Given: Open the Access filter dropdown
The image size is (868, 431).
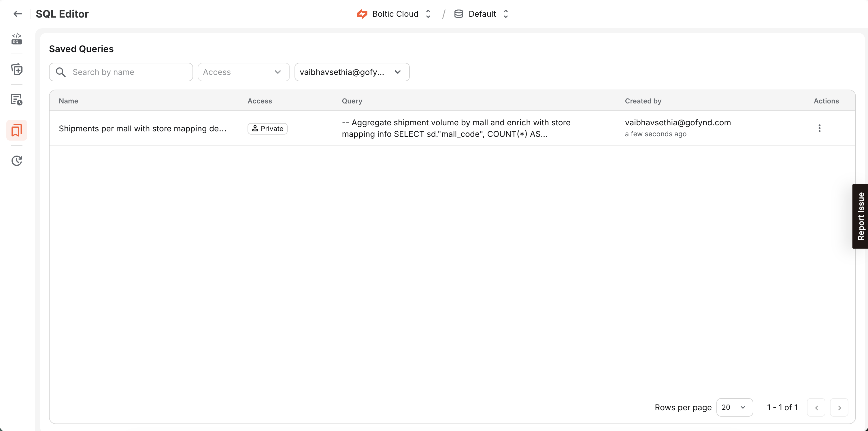Looking at the screenshot, I should pos(243,72).
